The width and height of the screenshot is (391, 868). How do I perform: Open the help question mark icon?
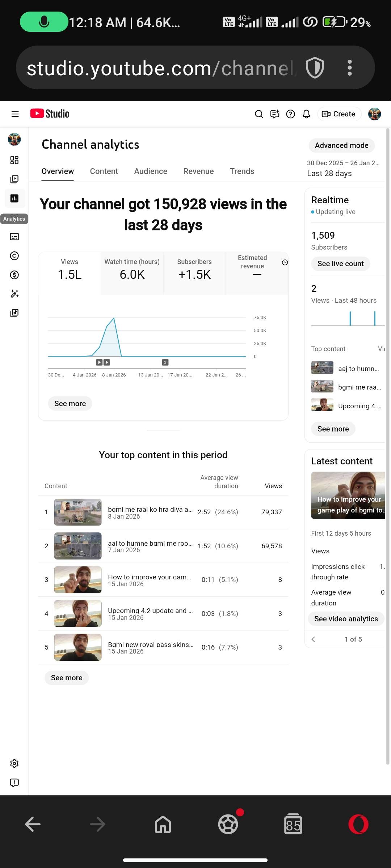coord(290,114)
